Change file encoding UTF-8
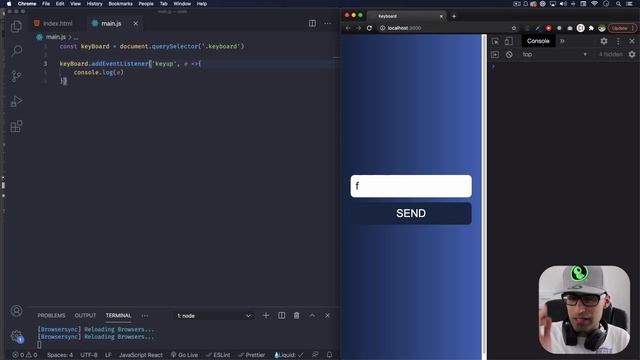Image resolution: width=640 pixels, height=360 pixels. (x=89, y=355)
